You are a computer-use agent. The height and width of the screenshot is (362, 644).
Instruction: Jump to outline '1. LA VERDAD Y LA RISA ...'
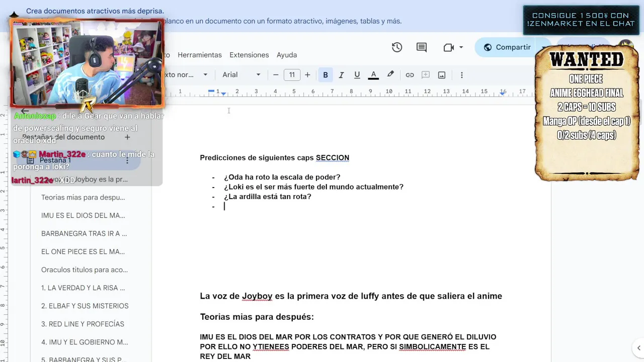tap(83, 288)
